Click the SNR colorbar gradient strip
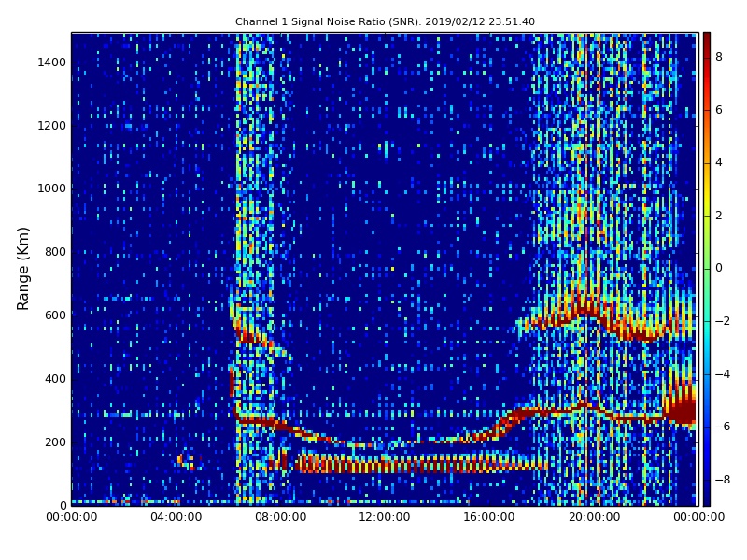 tap(707, 269)
